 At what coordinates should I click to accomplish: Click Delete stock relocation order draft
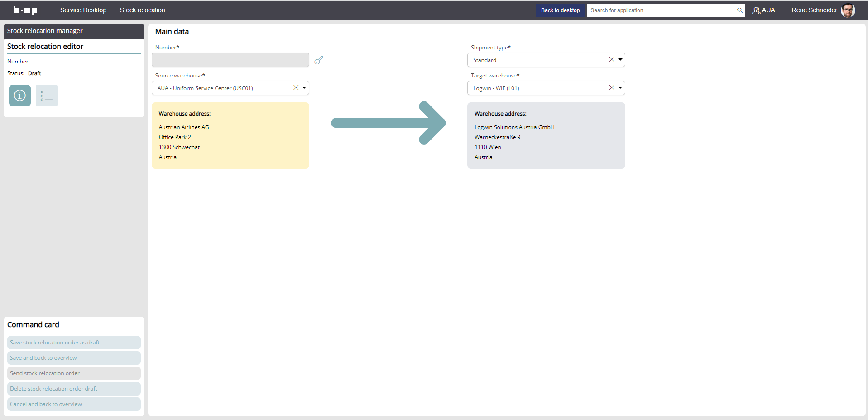pos(74,389)
